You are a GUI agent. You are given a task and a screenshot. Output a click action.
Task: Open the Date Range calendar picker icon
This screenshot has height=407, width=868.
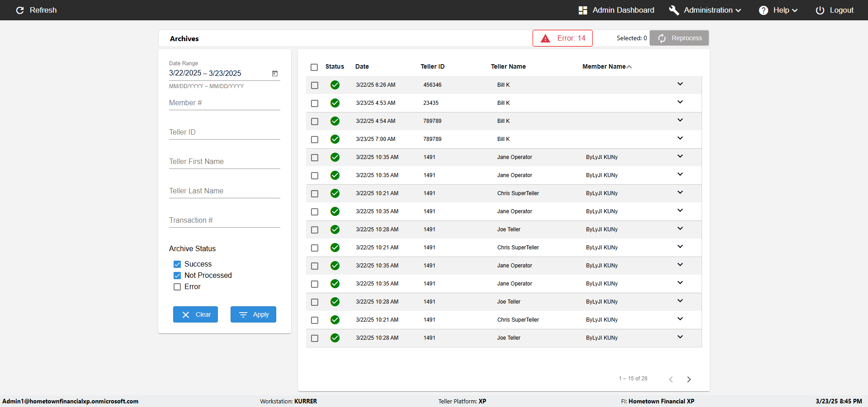(274, 74)
